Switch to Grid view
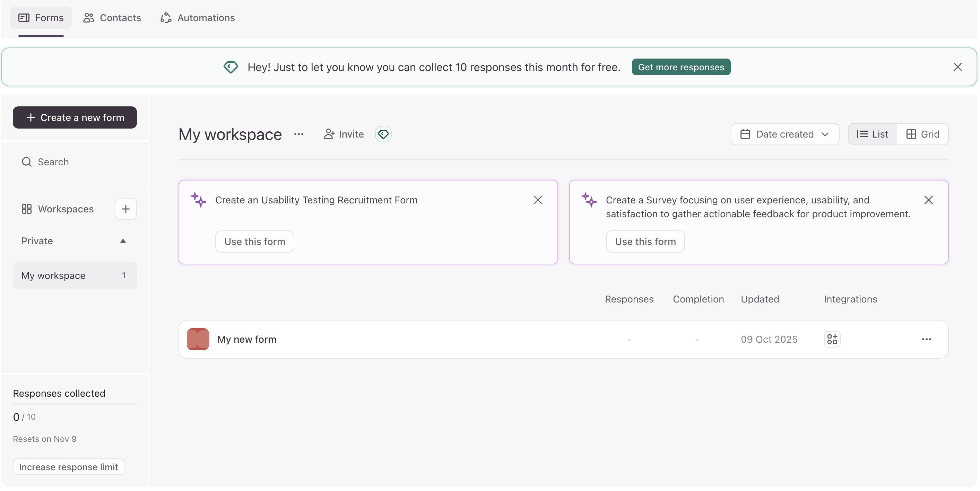The width and height of the screenshot is (980, 491). coord(922,134)
